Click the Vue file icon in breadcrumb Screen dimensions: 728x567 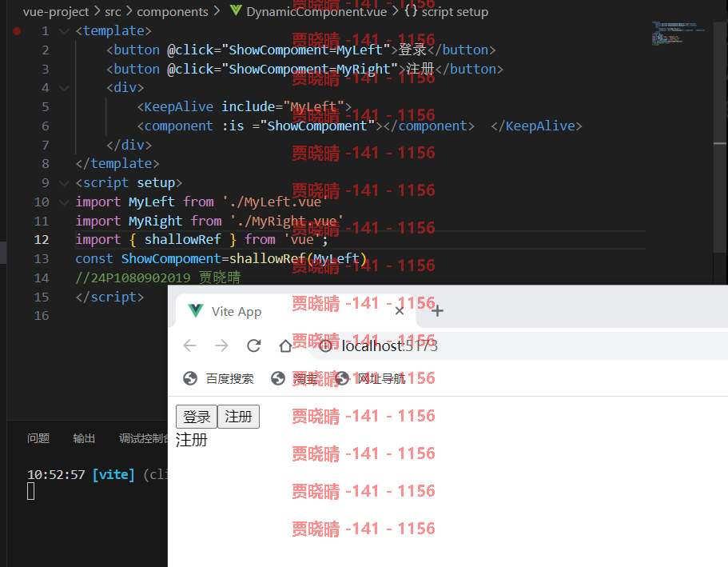pos(236,10)
